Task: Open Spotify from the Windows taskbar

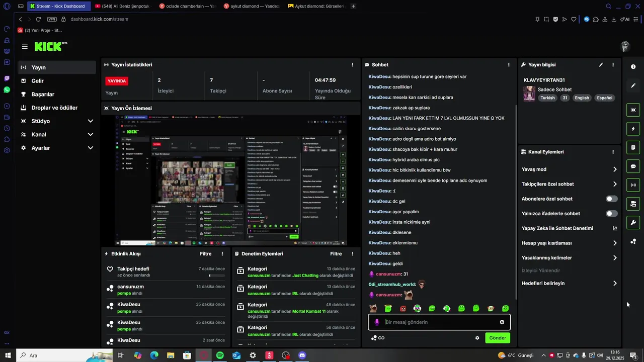Action: 220,355
